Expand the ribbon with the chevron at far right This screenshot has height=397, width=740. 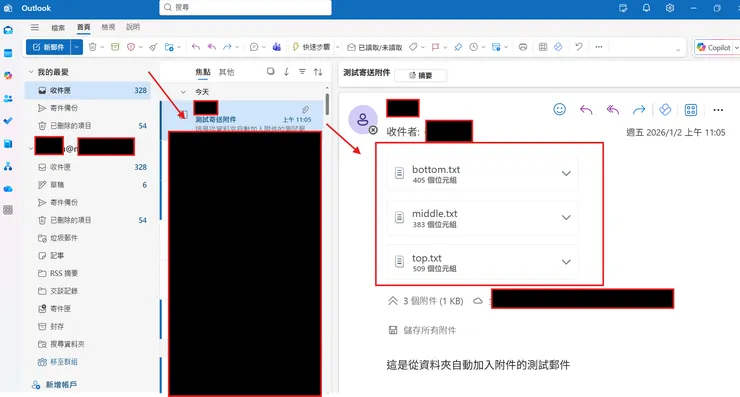[x=678, y=50]
